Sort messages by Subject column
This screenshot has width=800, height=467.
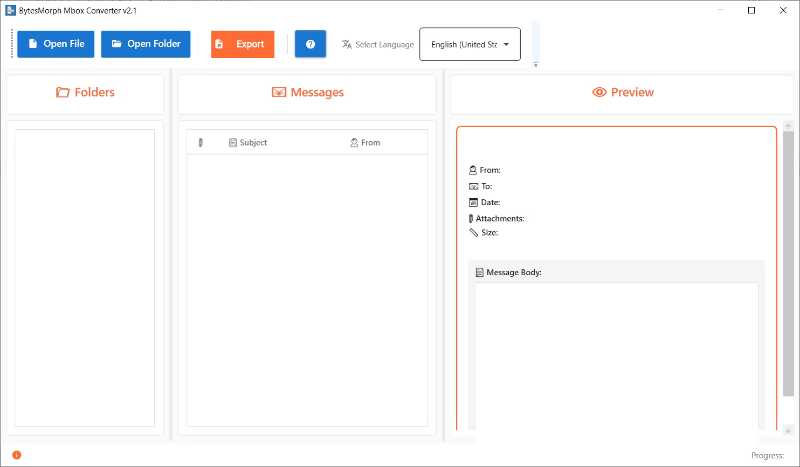point(253,143)
